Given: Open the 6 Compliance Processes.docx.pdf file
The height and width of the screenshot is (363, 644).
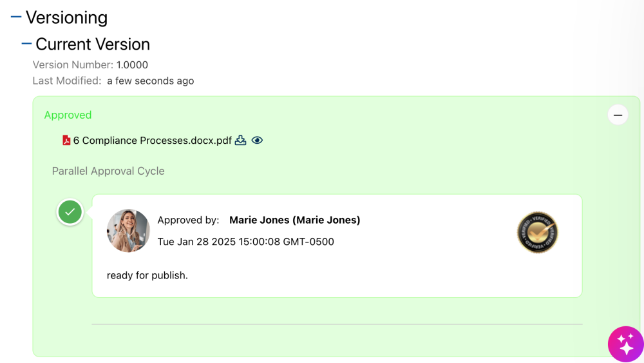Looking at the screenshot, I should click(152, 141).
